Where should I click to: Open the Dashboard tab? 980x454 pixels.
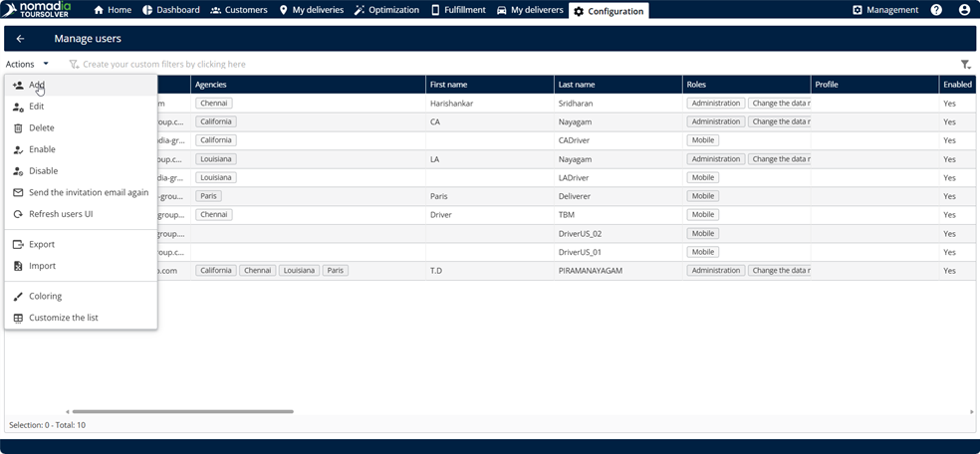170,10
